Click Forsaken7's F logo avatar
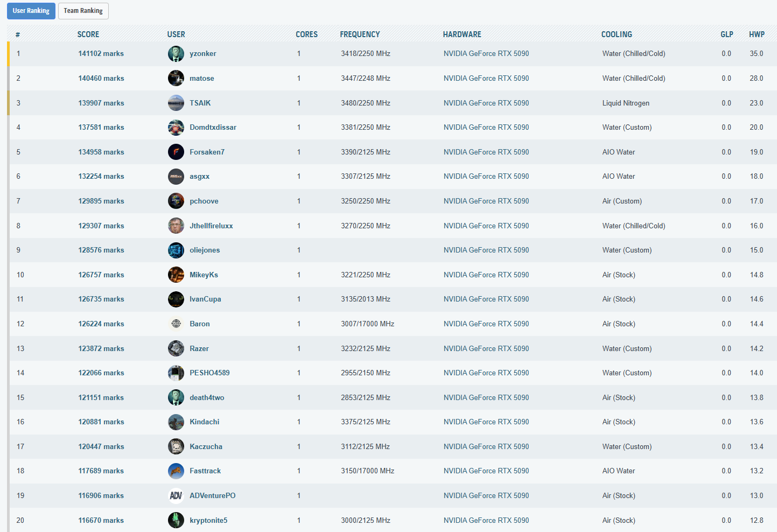 point(176,152)
